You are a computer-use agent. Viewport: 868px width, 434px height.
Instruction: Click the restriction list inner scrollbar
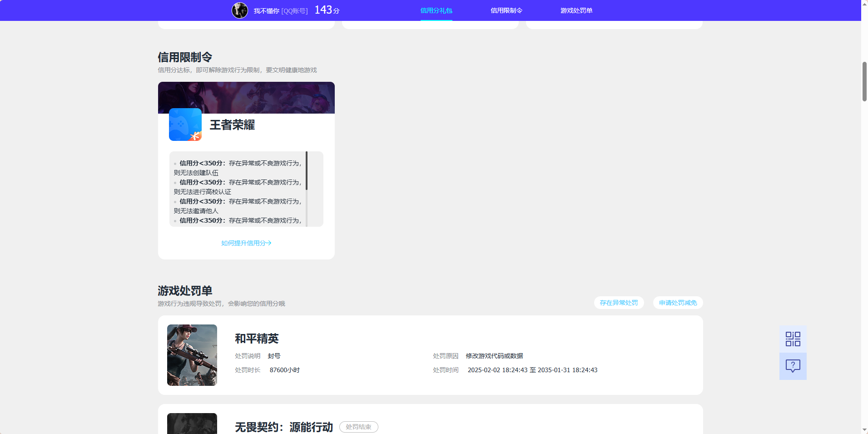click(307, 170)
